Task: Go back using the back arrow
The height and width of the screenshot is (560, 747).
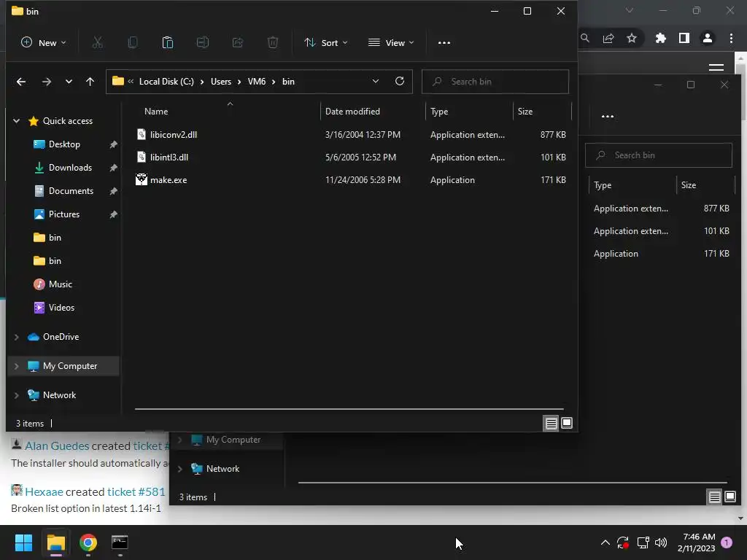Action: click(x=21, y=82)
